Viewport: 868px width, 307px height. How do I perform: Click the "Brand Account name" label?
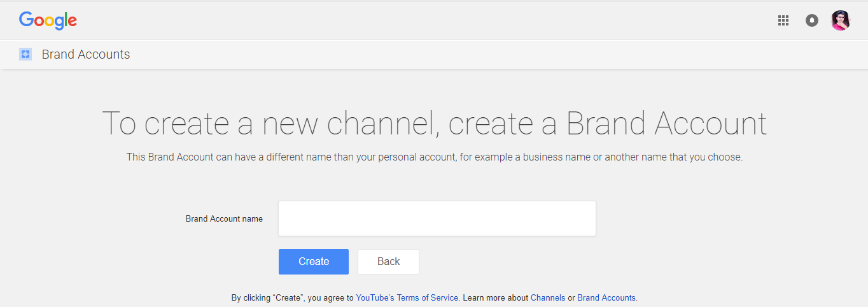click(x=224, y=218)
